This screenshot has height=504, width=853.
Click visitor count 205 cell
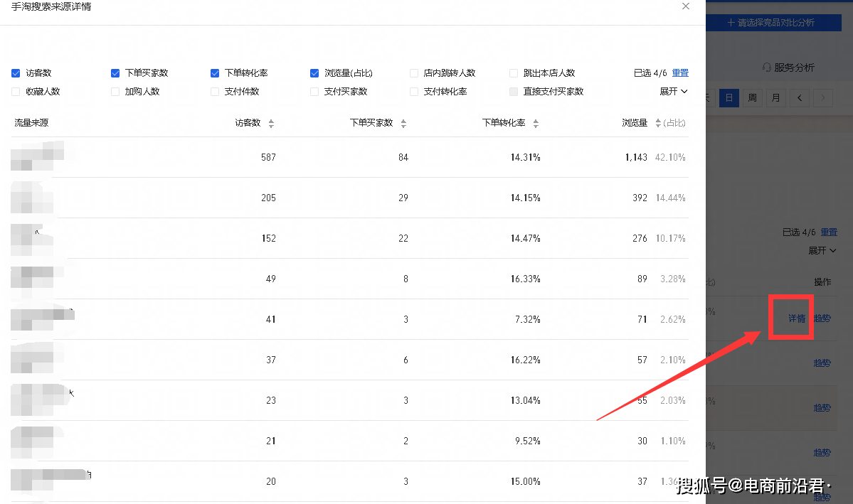coord(268,198)
